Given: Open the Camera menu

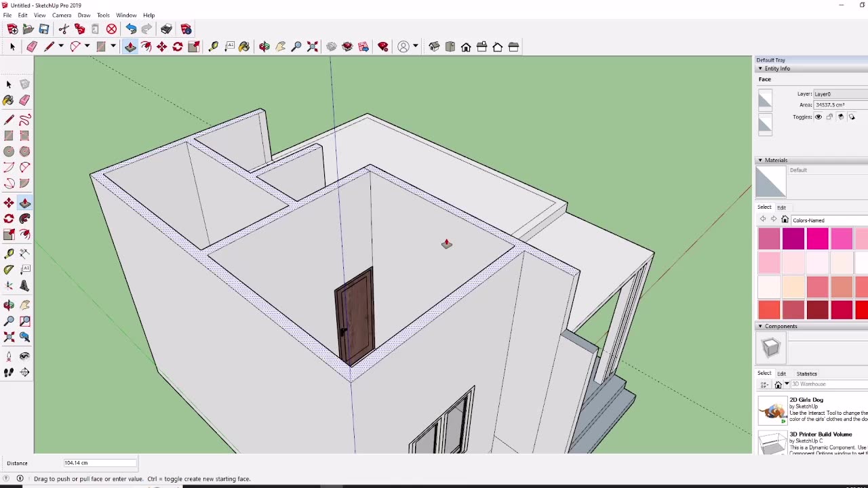Looking at the screenshot, I should click(x=62, y=15).
